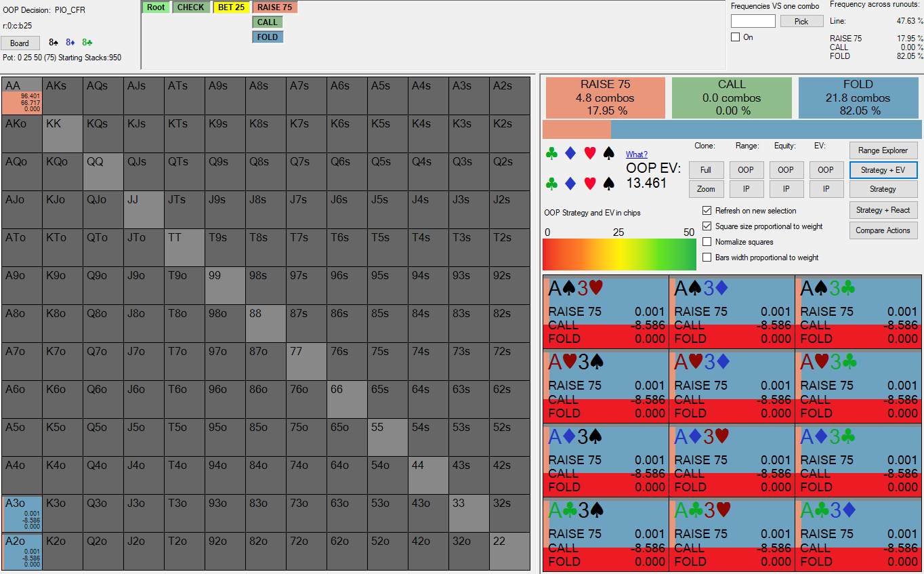Click the 'What?' help link
The image size is (924, 574).
point(637,155)
